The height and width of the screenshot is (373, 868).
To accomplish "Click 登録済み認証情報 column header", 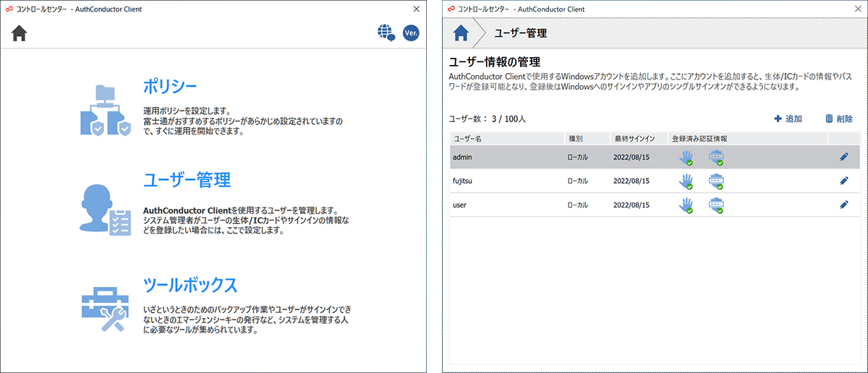I will [x=747, y=138].
